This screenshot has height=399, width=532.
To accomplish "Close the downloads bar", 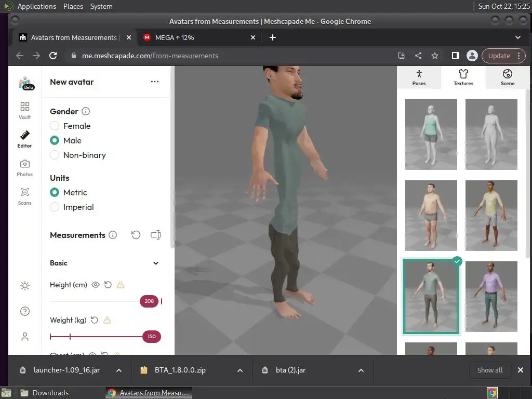I will (521, 370).
